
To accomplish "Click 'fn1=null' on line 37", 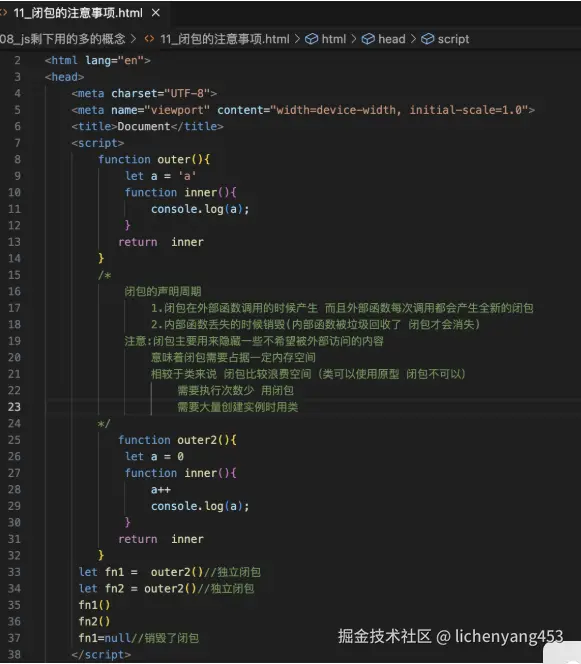I will pos(105,638).
